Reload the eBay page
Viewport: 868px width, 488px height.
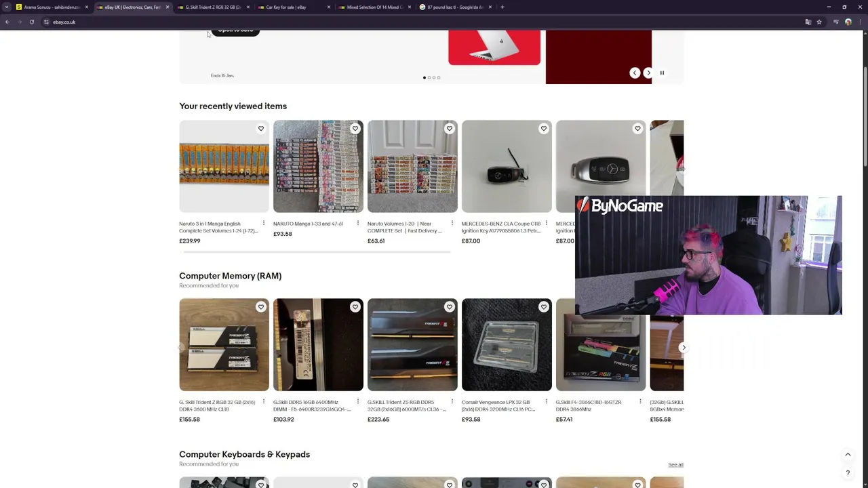[31, 22]
